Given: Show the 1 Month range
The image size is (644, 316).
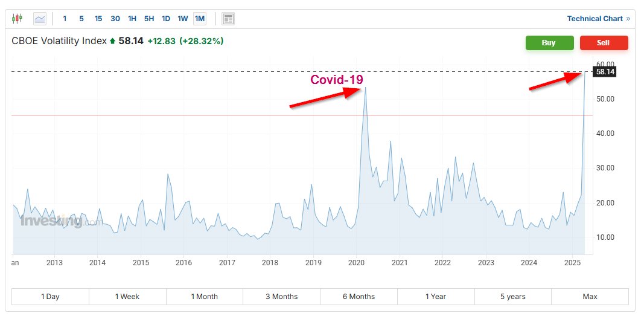Looking at the screenshot, I should (x=205, y=297).
